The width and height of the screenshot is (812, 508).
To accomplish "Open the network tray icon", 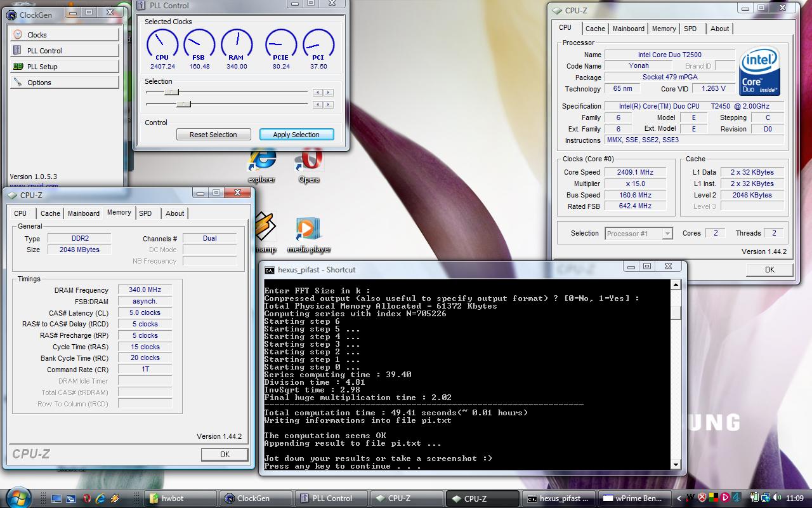I will click(x=766, y=497).
